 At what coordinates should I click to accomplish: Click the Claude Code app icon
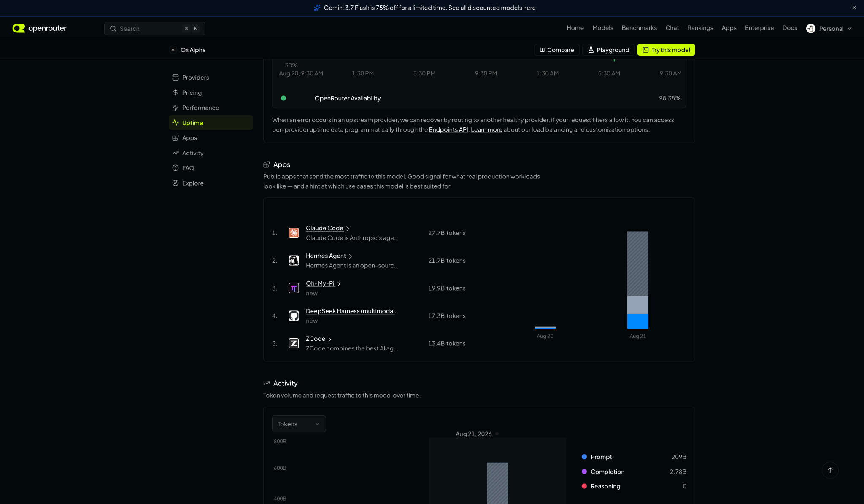pyautogui.click(x=294, y=233)
